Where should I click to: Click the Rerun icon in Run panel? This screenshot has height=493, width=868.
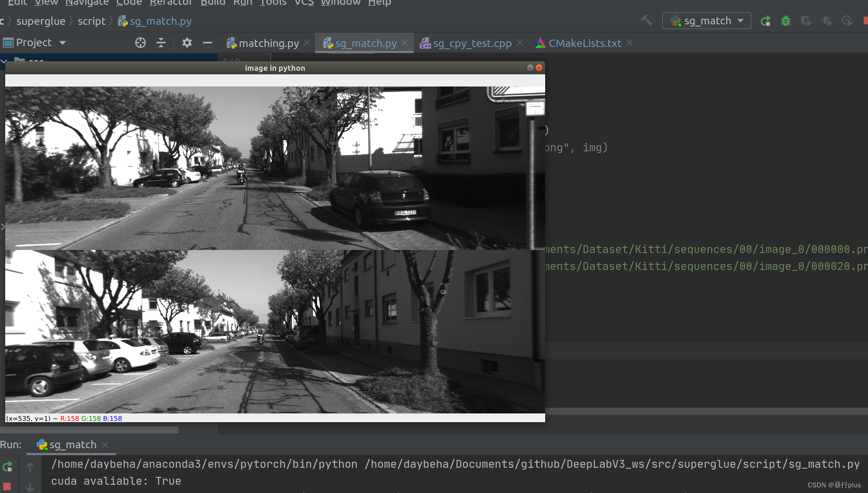coord(7,467)
